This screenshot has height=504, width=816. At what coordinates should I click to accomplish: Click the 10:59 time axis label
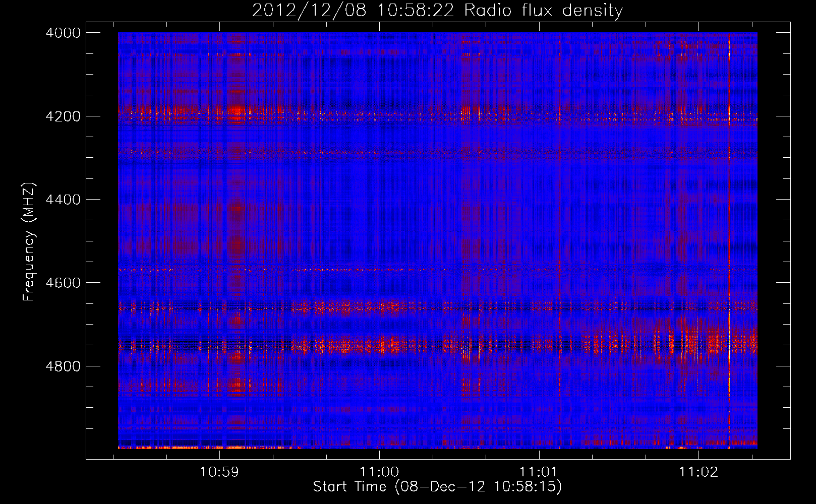click(219, 472)
